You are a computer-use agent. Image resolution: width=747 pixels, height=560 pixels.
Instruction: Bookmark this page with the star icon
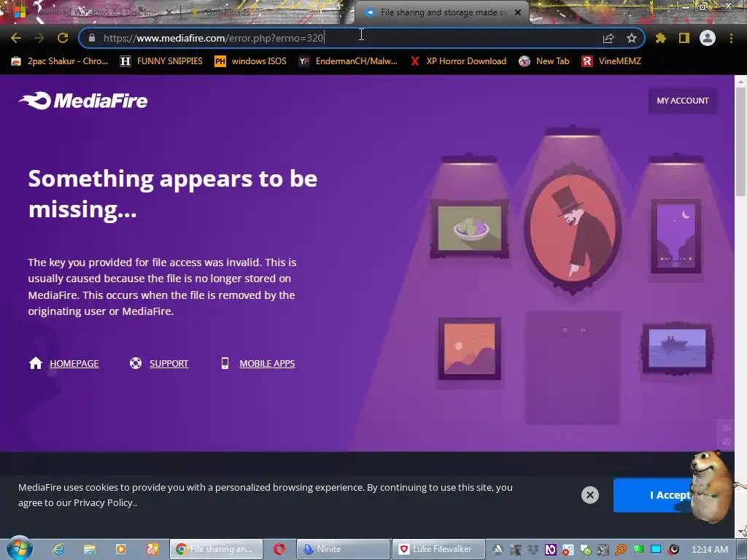point(632,38)
